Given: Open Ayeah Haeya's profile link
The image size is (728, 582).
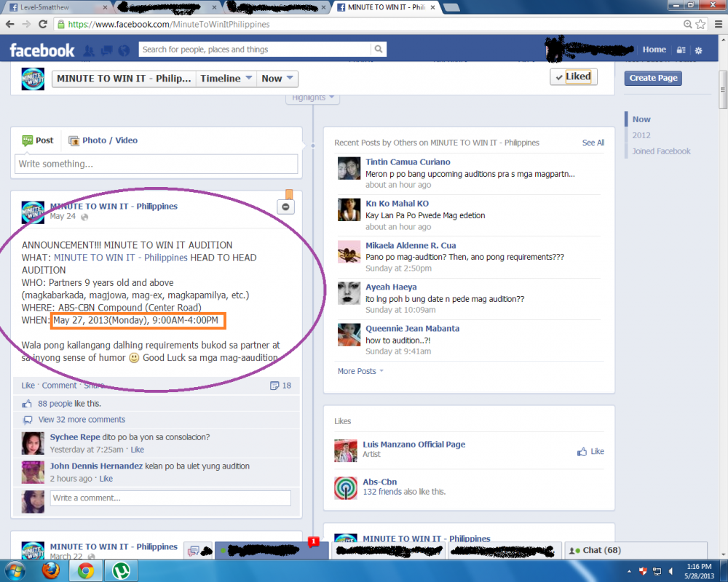Looking at the screenshot, I should pos(391,287).
